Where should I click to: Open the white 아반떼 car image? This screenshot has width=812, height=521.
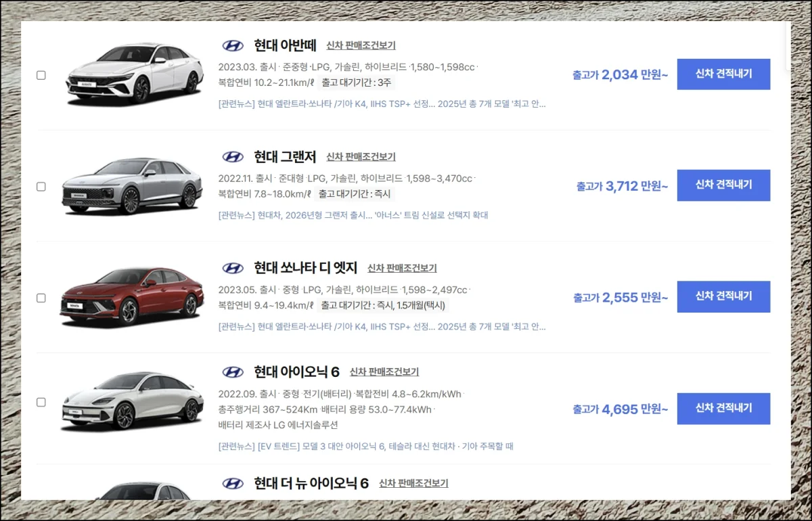pyautogui.click(x=134, y=74)
